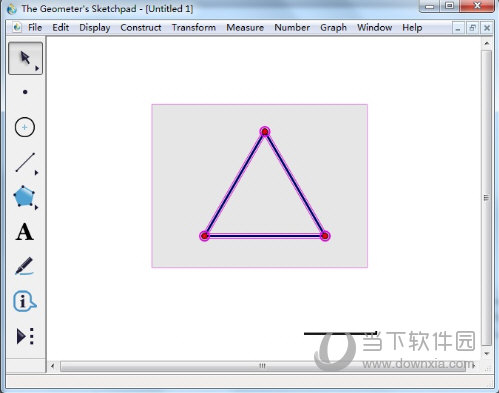The image size is (499, 393).
Task: Open the Display menu
Action: click(95, 27)
